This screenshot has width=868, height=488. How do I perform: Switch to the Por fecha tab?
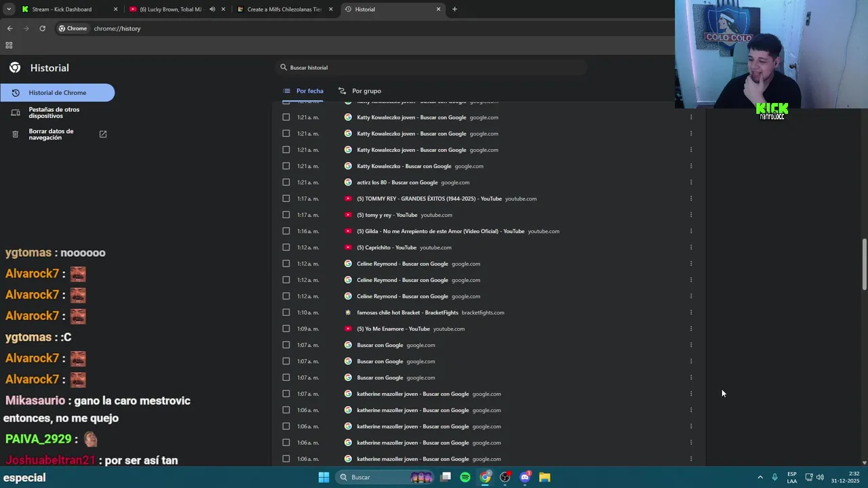coord(303,91)
